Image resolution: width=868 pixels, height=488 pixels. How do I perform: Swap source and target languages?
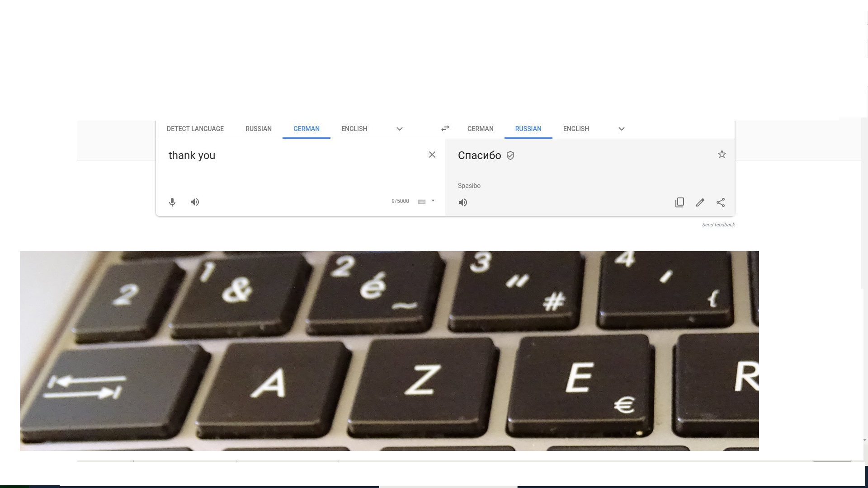(445, 129)
